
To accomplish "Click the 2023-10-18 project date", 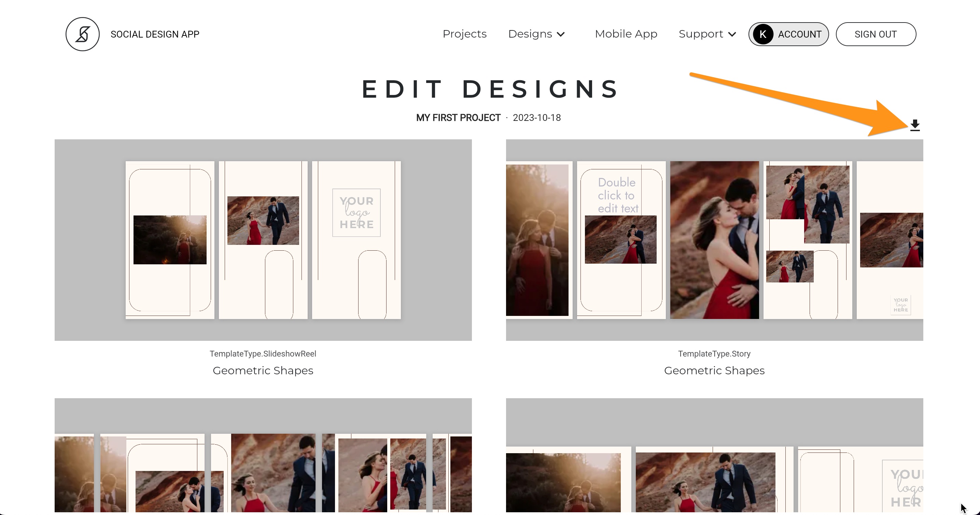I will click(x=536, y=117).
